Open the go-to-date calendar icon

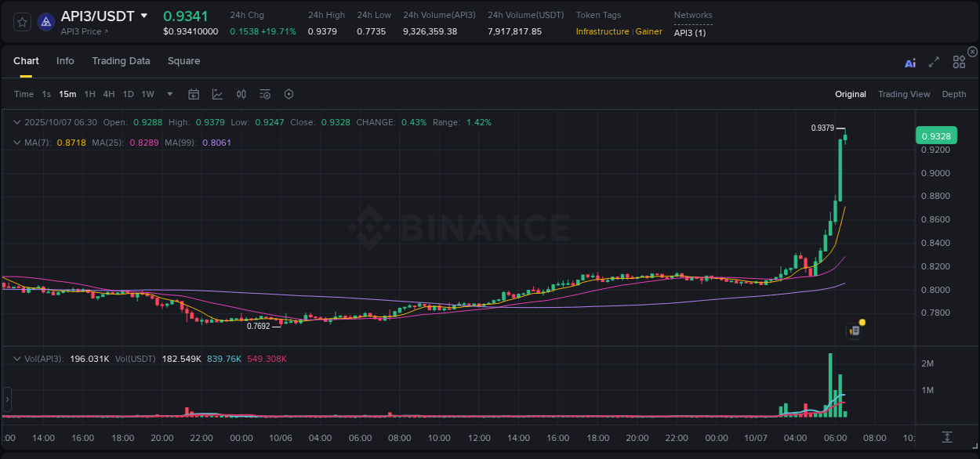pyautogui.click(x=194, y=94)
